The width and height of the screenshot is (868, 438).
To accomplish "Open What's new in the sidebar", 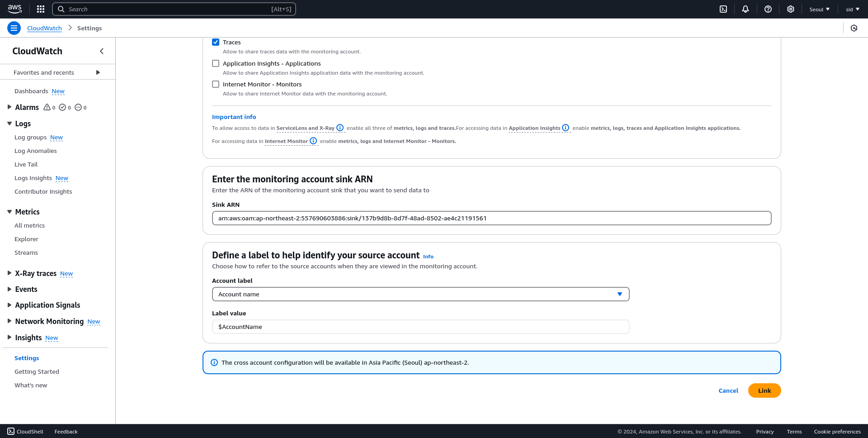I will click(x=31, y=385).
